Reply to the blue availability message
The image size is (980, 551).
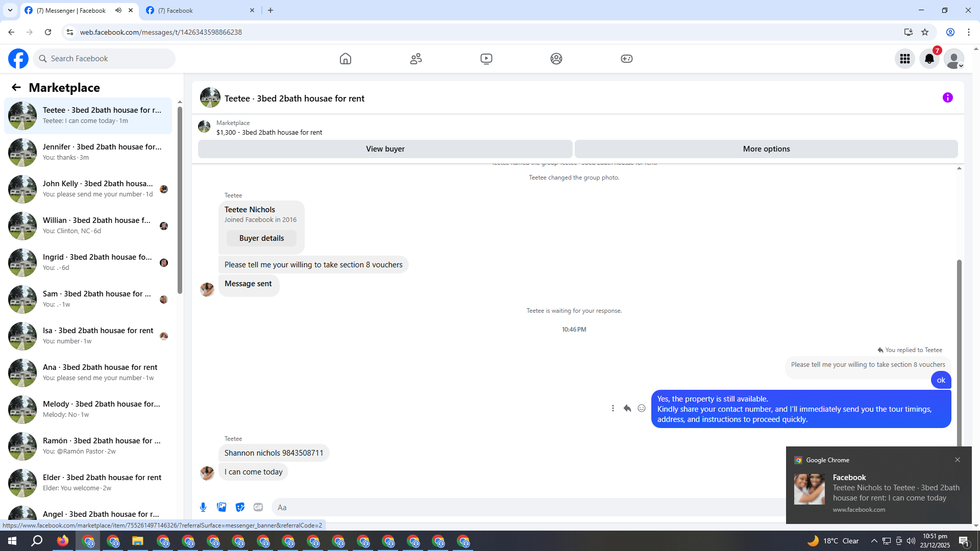[627, 408]
